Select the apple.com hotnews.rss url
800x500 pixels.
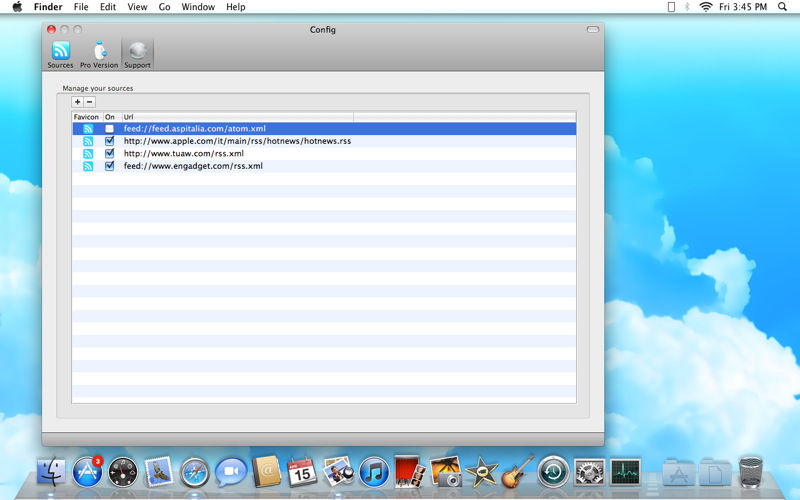(237, 141)
